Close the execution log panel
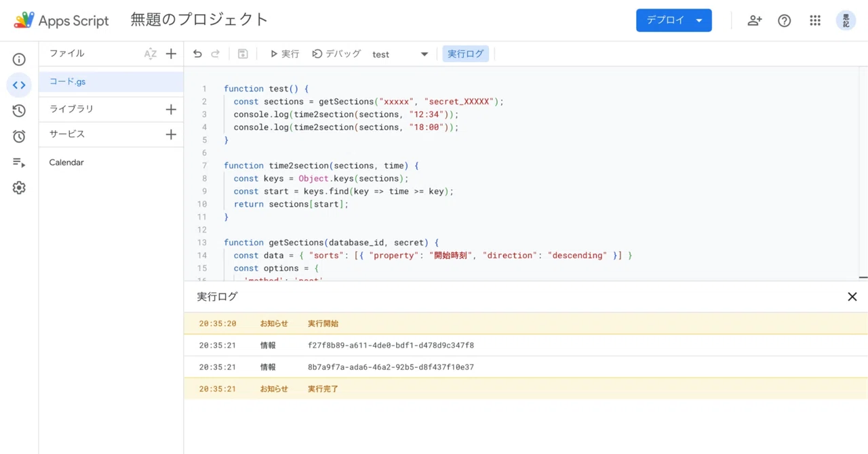This screenshot has height=454, width=868. 852,297
